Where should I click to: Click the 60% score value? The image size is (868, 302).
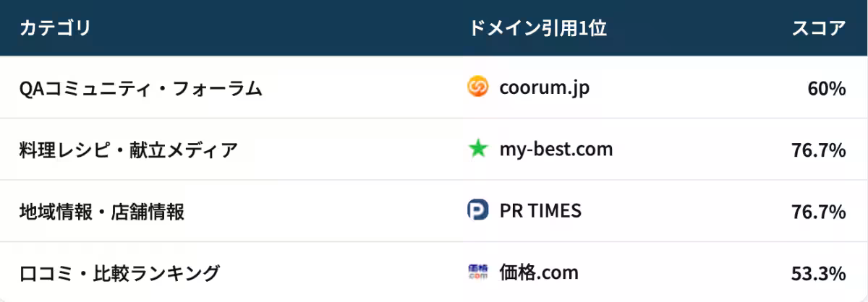827,89
